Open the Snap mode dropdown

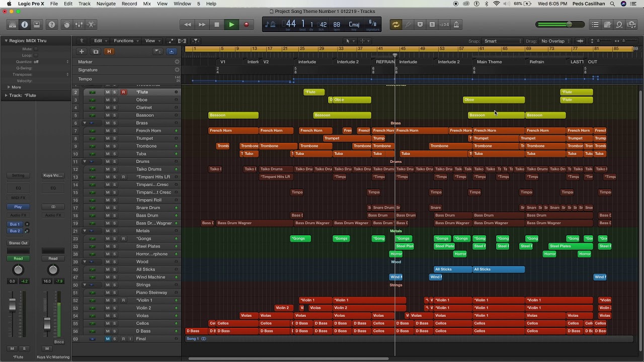click(502, 41)
